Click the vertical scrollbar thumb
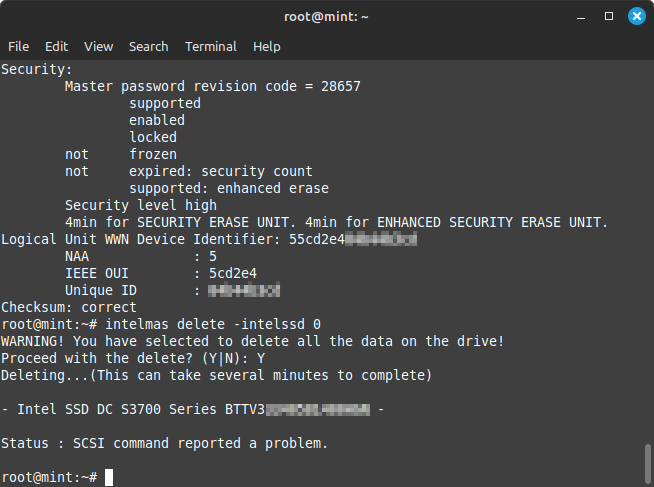The width and height of the screenshot is (654, 487). coord(647,463)
